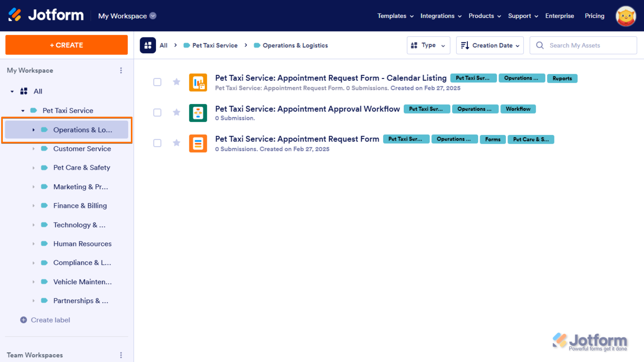This screenshot has width=644, height=362.
Task: Click the All assets grid icon in breadcrumb
Action: pyautogui.click(x=148, y=45)
